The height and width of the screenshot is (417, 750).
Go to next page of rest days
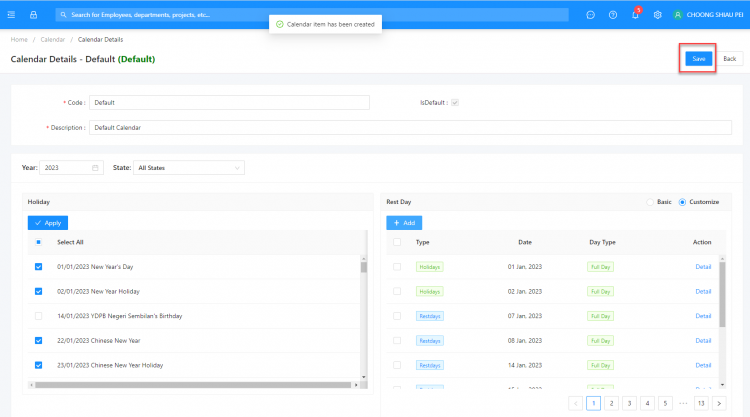pos(719,403)
